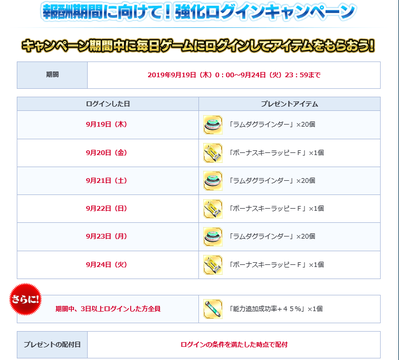Click the 能力追加成功率+45% item icon
The height and width of the screenshot is (360, 399).
pos(213,309)
